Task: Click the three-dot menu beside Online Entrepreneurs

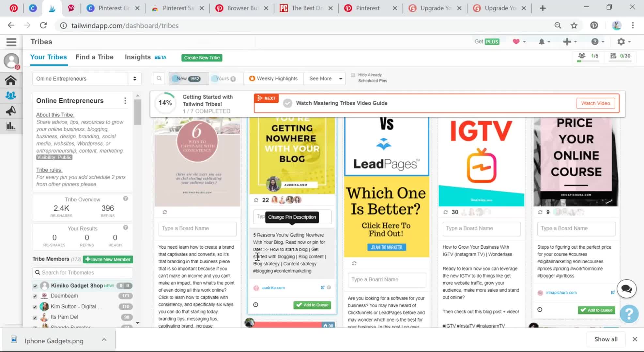Action: tap(125, 101)
